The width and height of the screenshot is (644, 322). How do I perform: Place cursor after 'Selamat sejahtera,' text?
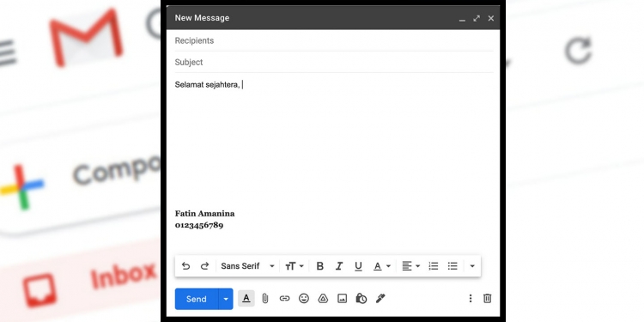(242, 85)
